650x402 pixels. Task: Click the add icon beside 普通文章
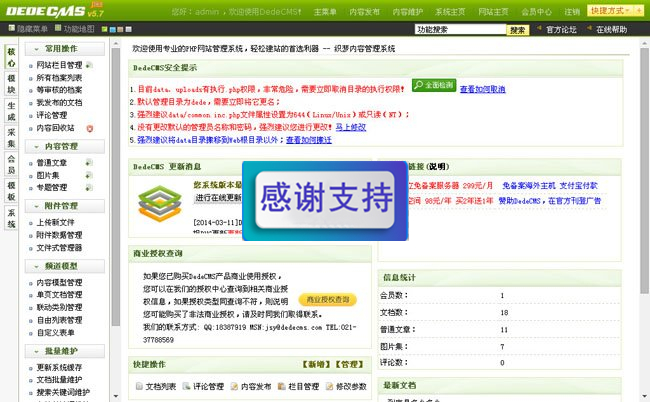(89, 163)
